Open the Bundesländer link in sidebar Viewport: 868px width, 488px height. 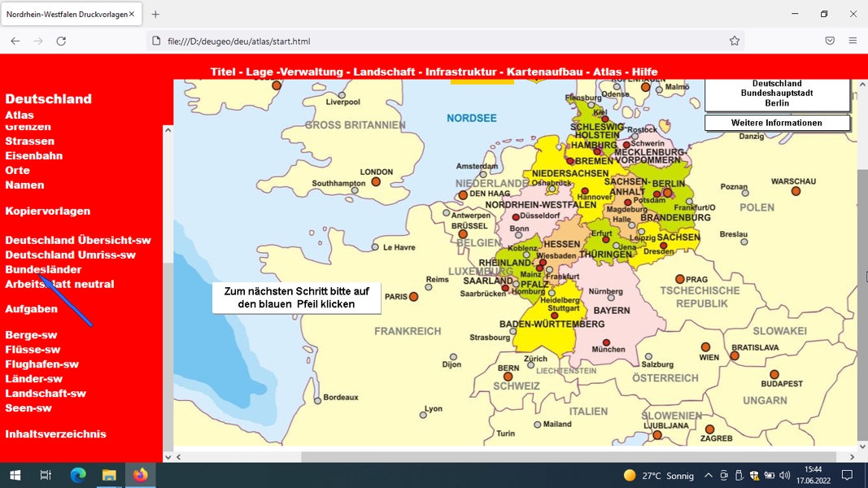(x=43, y=269)
